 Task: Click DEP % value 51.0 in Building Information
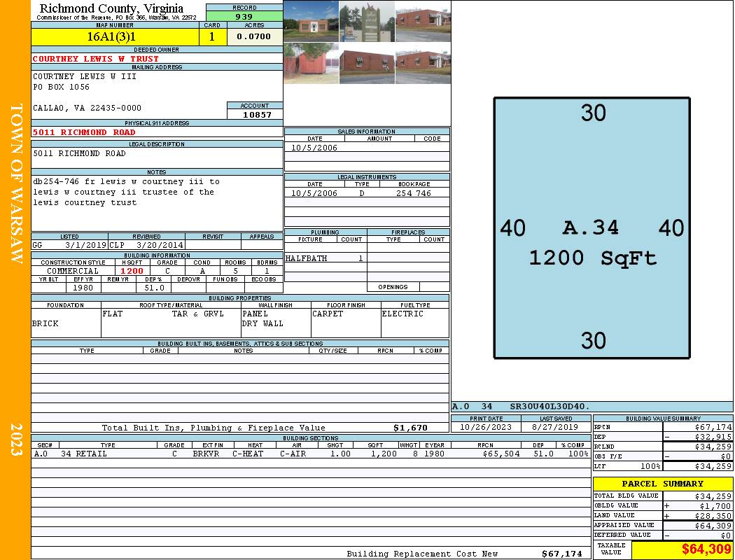coord(154,288)
